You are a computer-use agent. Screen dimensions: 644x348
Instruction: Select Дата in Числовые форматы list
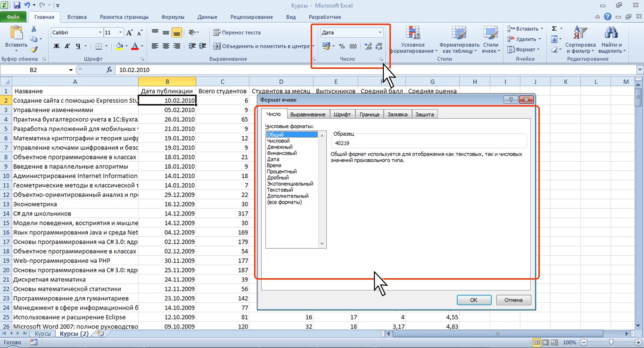click(292, 159)
